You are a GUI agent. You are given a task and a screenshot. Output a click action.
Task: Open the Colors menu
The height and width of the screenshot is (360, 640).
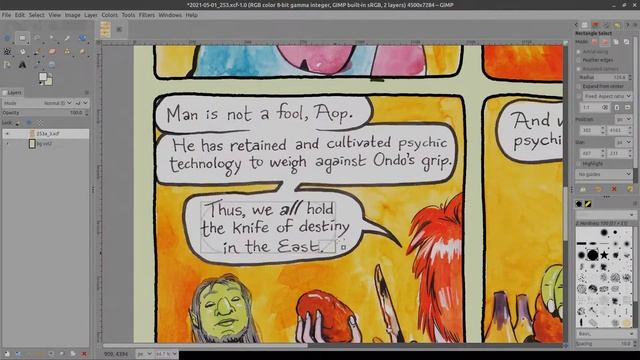click(x=109, y=15)
